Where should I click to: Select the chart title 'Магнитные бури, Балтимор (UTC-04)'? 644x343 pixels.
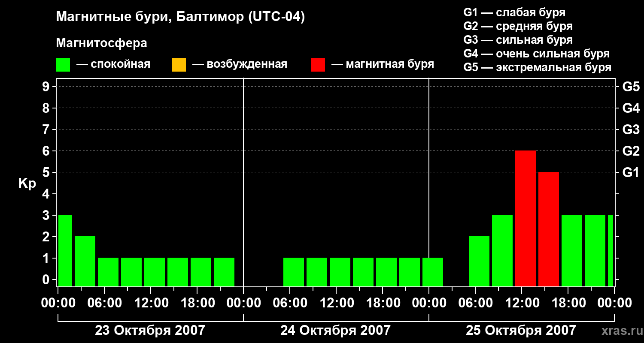click(180, 17)
